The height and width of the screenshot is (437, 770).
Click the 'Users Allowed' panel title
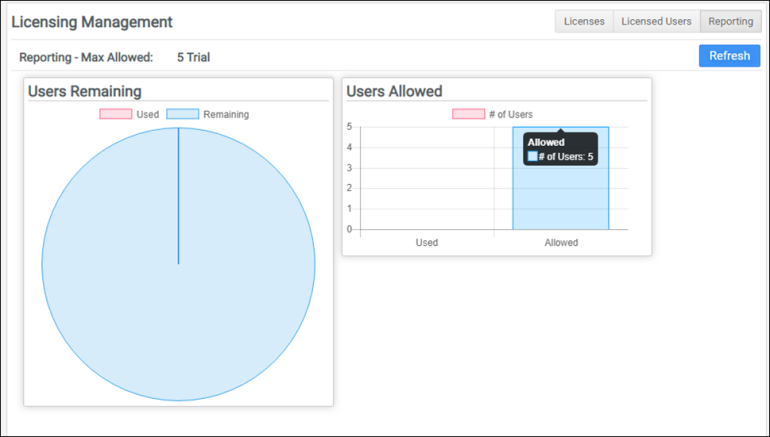tap(394, 91)
